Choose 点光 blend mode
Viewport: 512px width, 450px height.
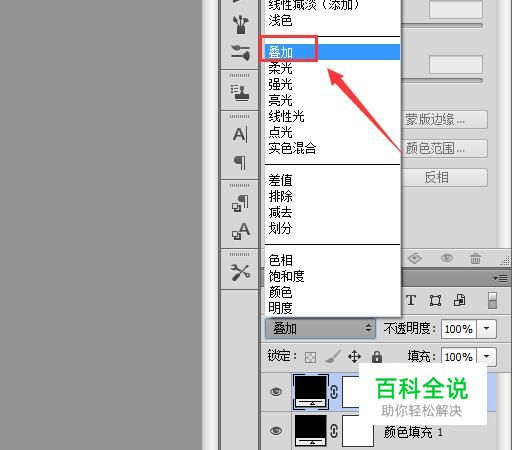click(x=333, y=132)
